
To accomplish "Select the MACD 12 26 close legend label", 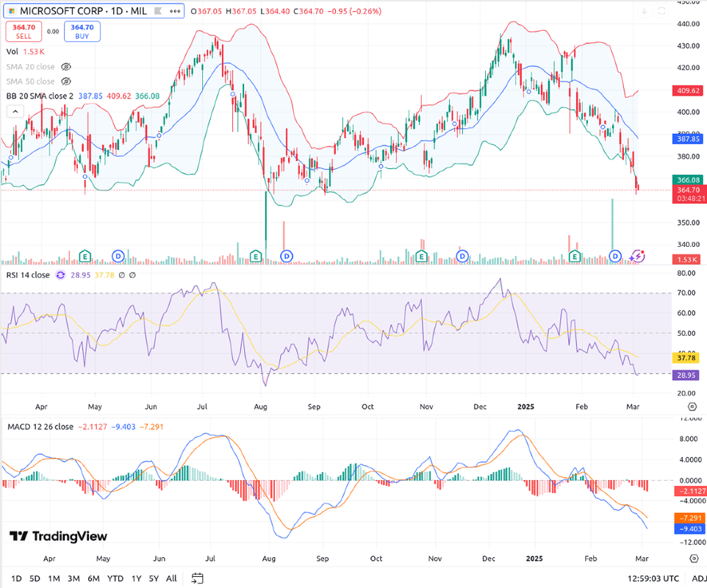I will (40, 426).
